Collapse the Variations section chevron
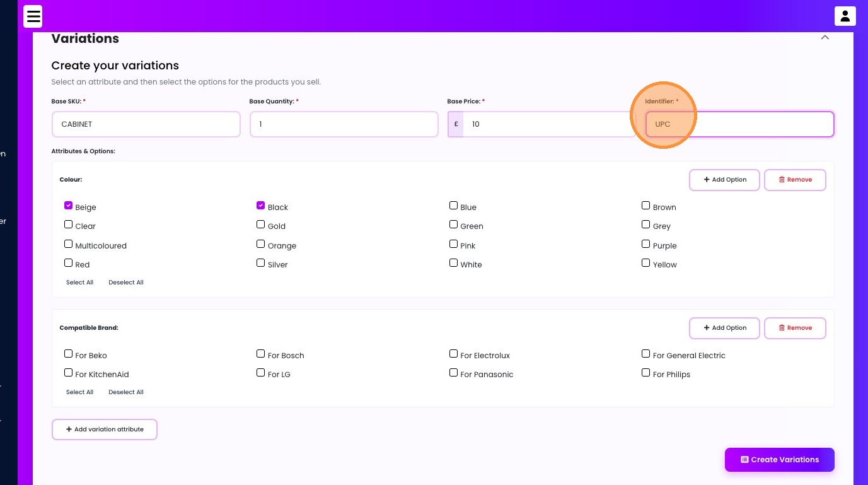868x485 pixels. [x=825, y=38]
